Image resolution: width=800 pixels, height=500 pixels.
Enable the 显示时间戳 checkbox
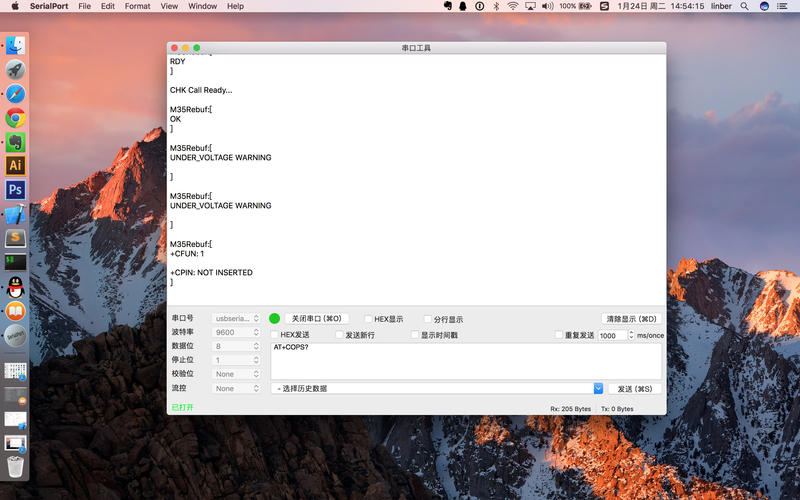click(415, 335)
